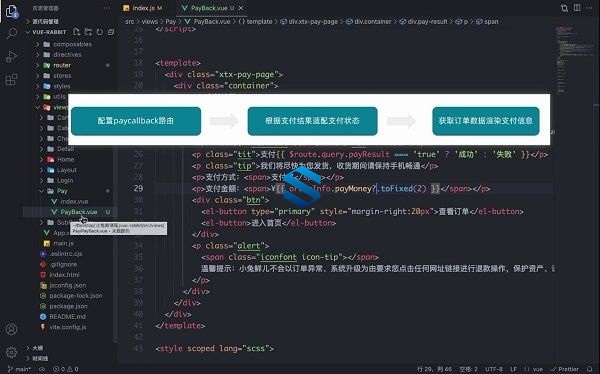Open the Accounts menu icon

click(x=11, y=329)
